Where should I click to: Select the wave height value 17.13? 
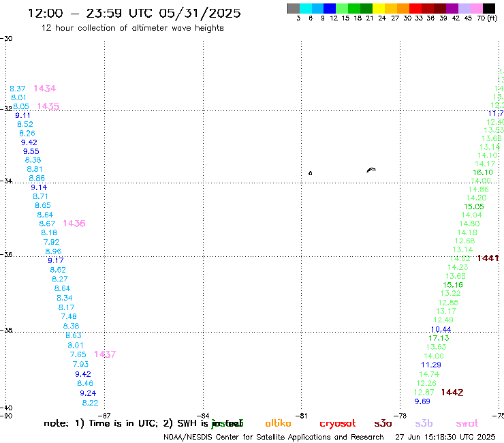[439, 338]
